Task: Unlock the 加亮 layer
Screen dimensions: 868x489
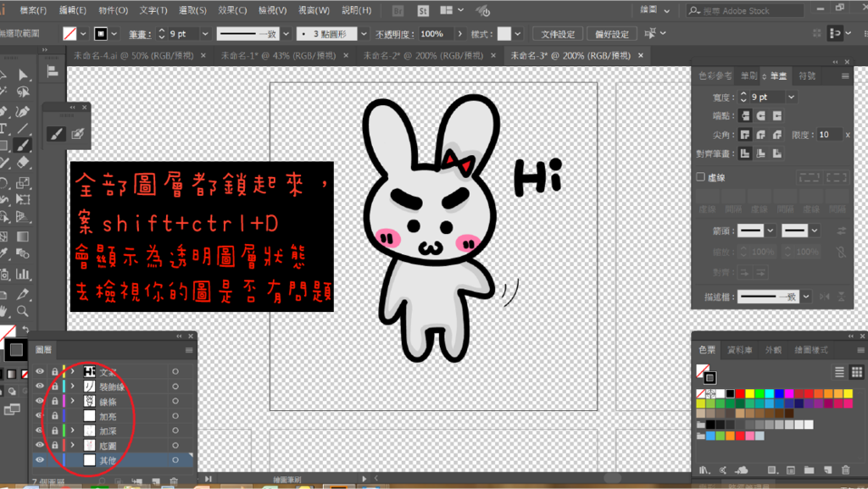Action: pos(55,416)
